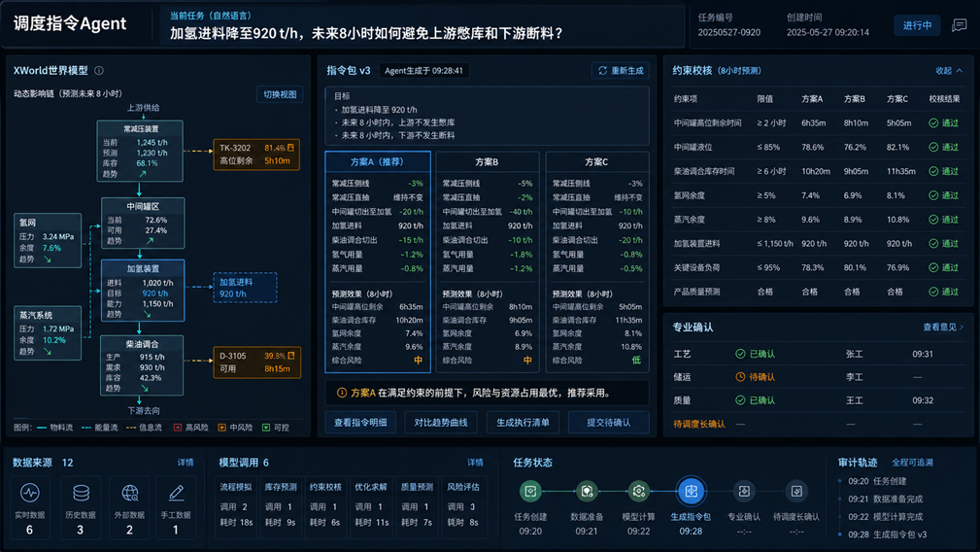Select the 氢网 node

[48, 240]
